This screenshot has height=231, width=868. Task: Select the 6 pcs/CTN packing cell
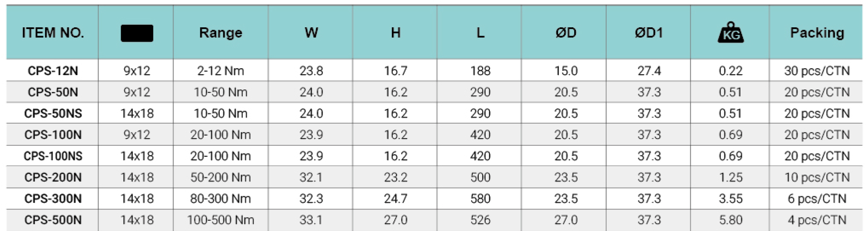817,199
